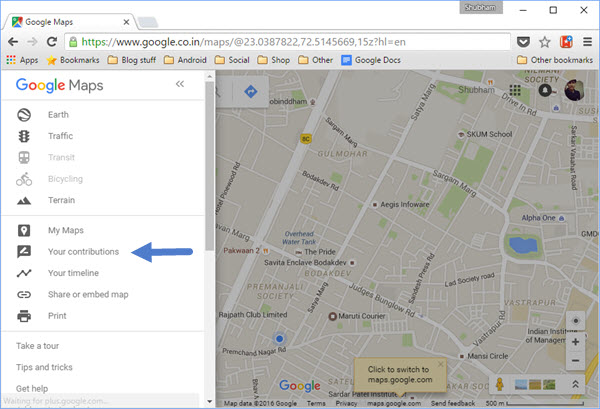
Task: Expand the imagery bar with double up arrows
Action: point(575,384)
